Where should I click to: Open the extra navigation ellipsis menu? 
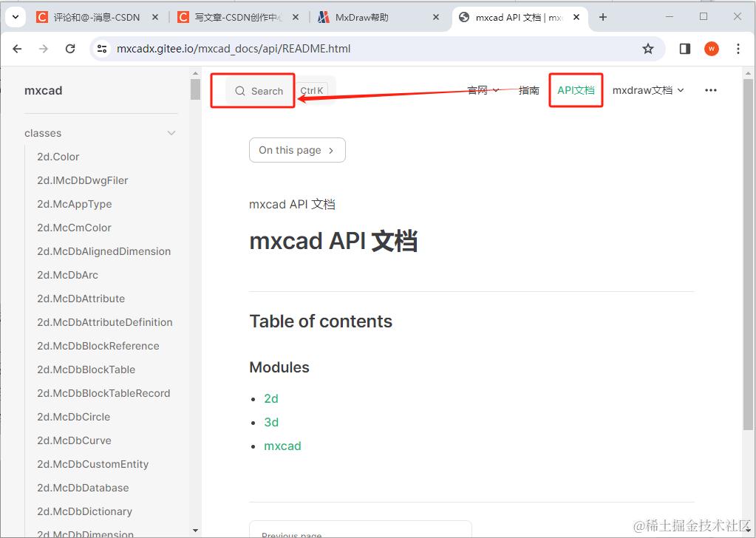point(711,90)
